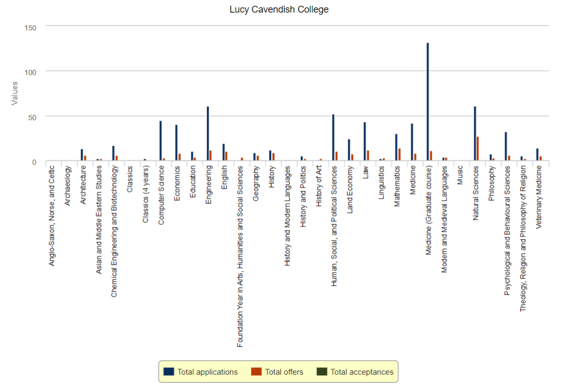Image resolution: width=568 pixels, height=392 pixels.
Task: Click the Mathematics offers bar
Action: coord(399,154)
